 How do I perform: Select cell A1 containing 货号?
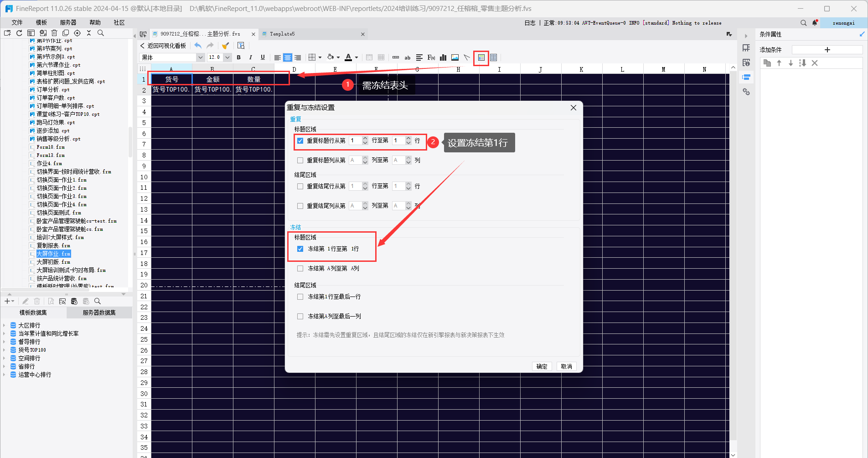click(171, 79)
